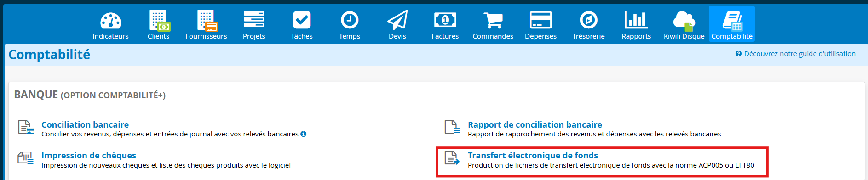
Task: Click the Kiwili Disque menu label
Action: [x=684, y=36]
